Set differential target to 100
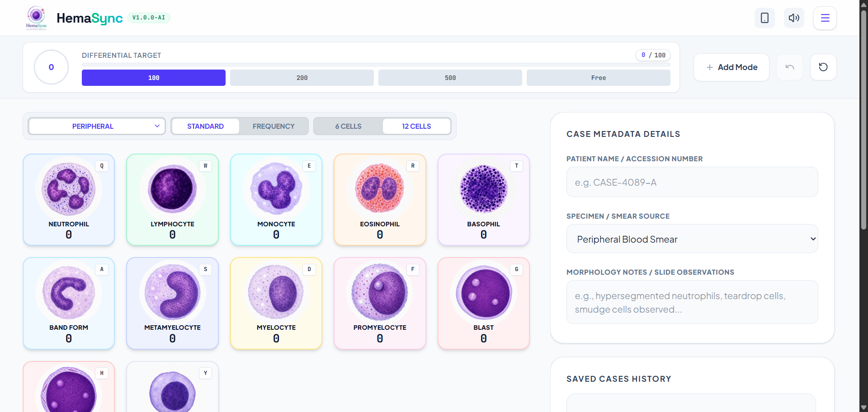Screen dimensions: 868x412 pos(154,78)
